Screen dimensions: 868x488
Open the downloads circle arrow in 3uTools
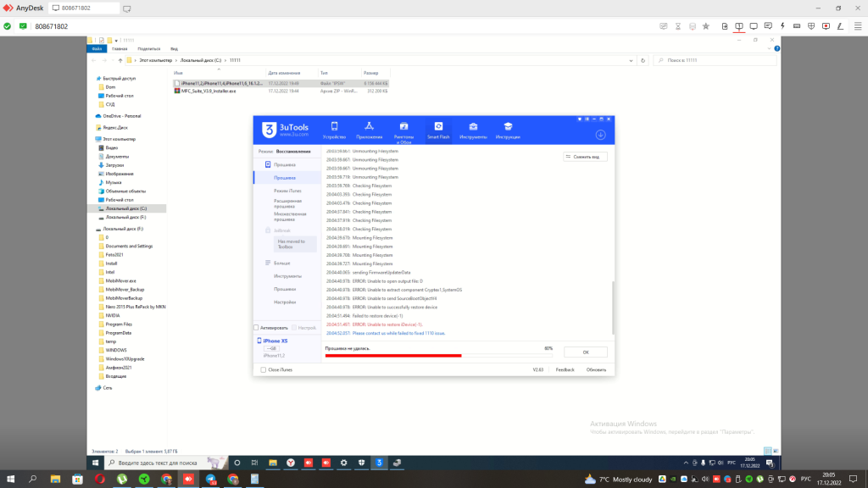click(600, 135)
